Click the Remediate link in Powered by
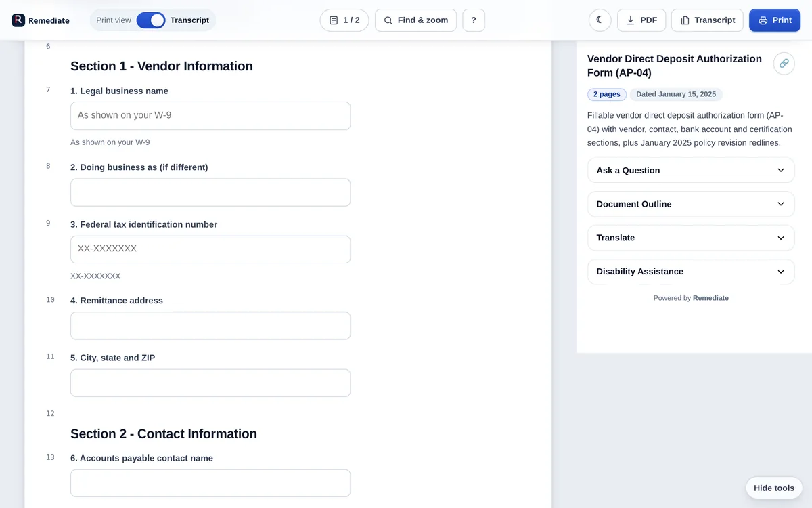This screenshot has width=812, height=508. click(x=710, y=298)
